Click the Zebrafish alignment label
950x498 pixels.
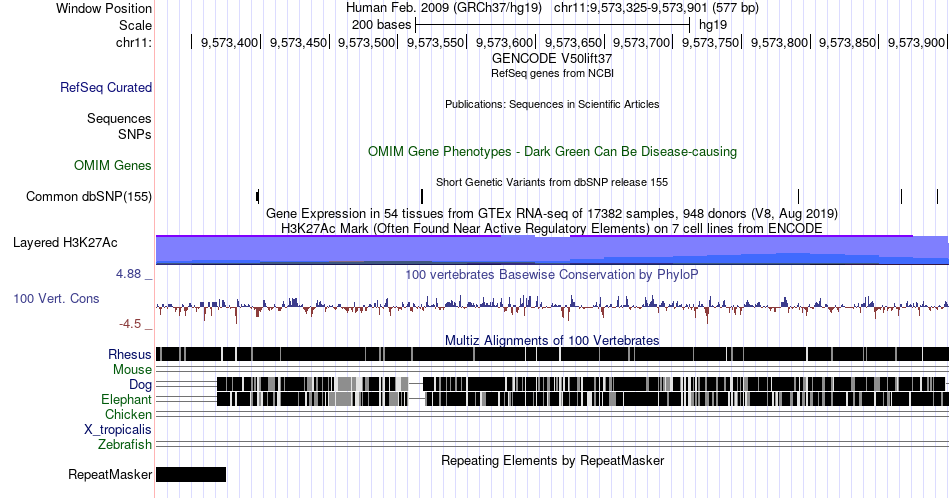[125, 445]
